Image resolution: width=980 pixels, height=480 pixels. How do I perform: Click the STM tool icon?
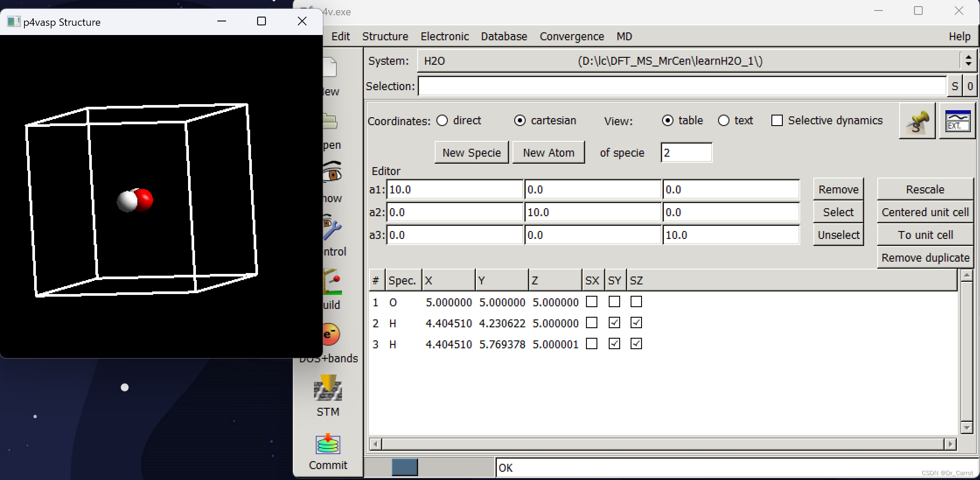328,389
